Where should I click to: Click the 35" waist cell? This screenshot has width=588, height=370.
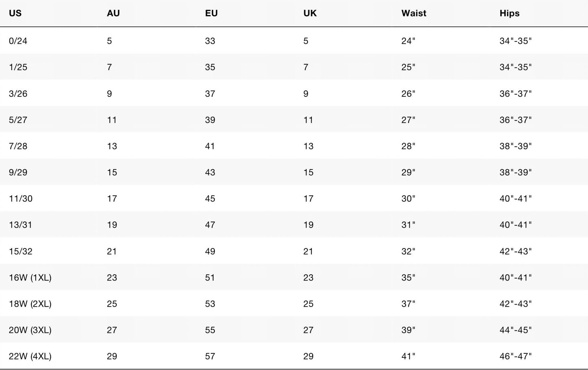point(408,278)
